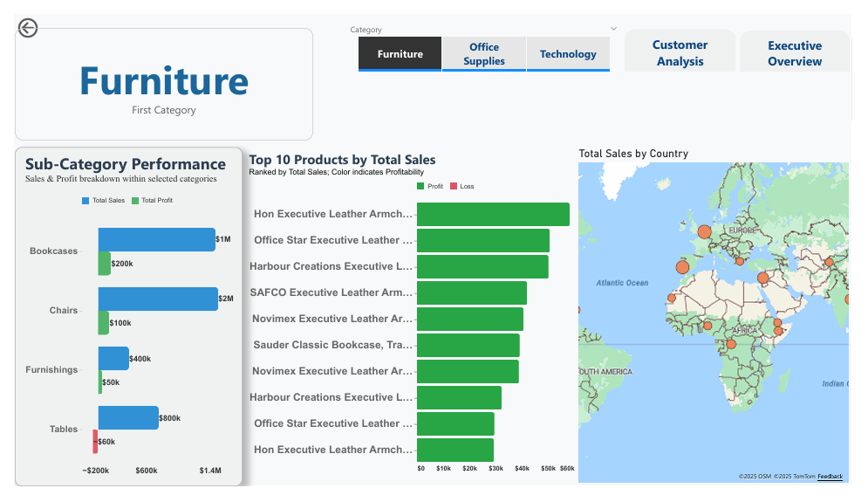Select the green Profit legend marker
868x502 pixels.
coord(420,186)
